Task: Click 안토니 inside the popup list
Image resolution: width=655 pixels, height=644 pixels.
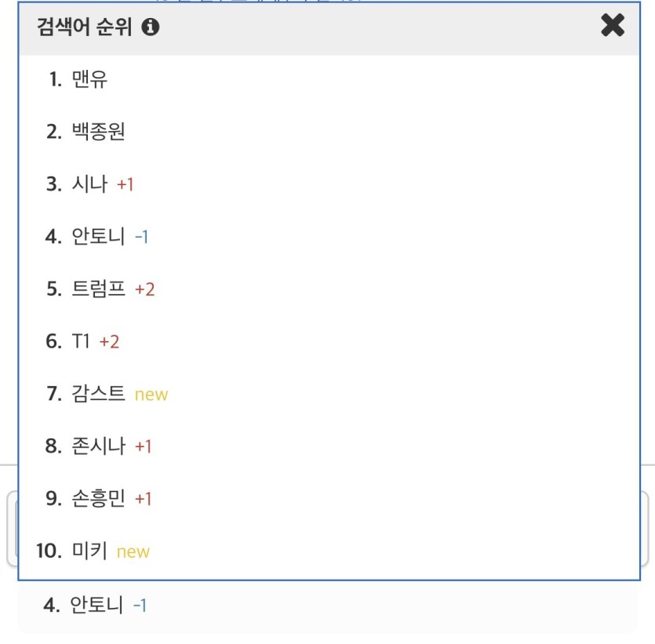Action: (98, 236)
